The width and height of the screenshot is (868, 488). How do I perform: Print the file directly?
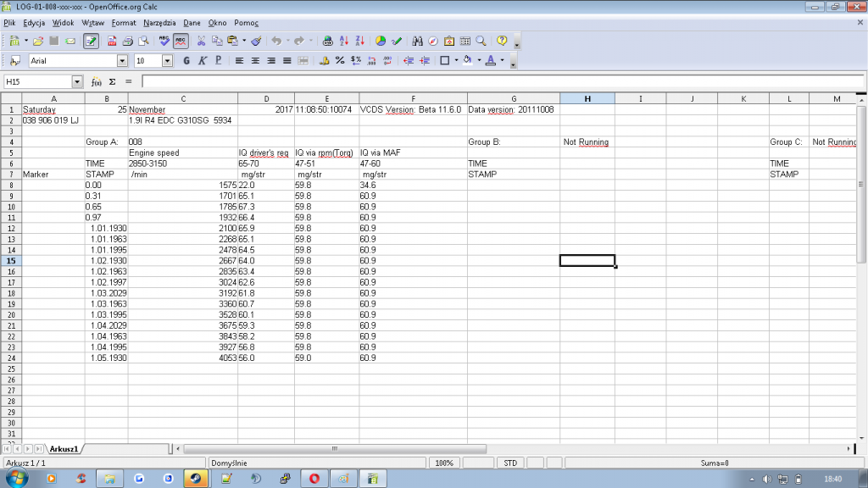128,41
